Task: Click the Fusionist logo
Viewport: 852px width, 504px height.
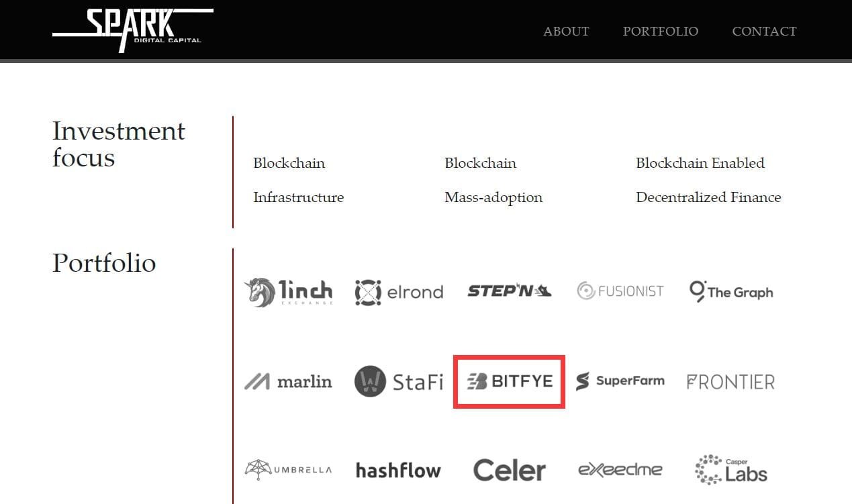Action: pyautogui.click(x=620, y=291)
